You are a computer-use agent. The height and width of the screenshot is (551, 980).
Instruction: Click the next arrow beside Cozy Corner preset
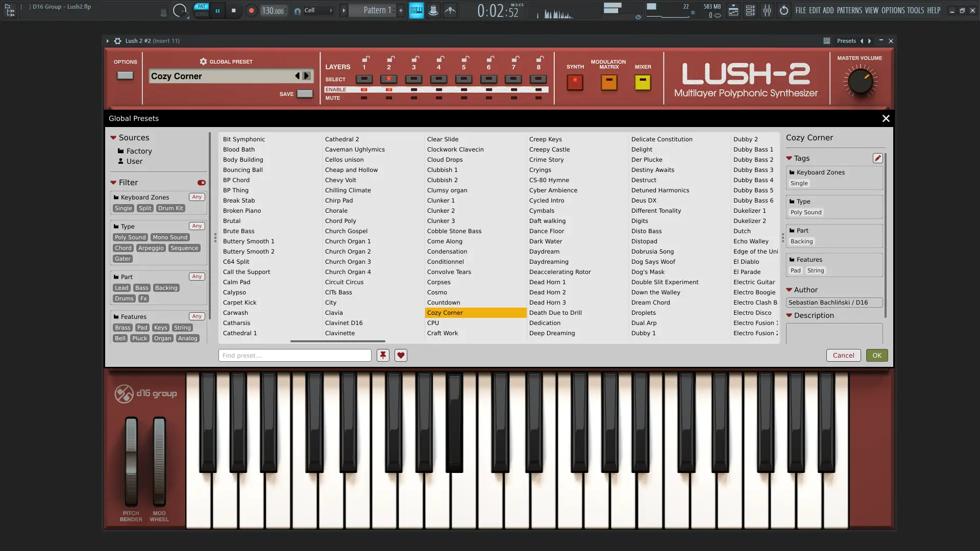[x=306, y=76]
